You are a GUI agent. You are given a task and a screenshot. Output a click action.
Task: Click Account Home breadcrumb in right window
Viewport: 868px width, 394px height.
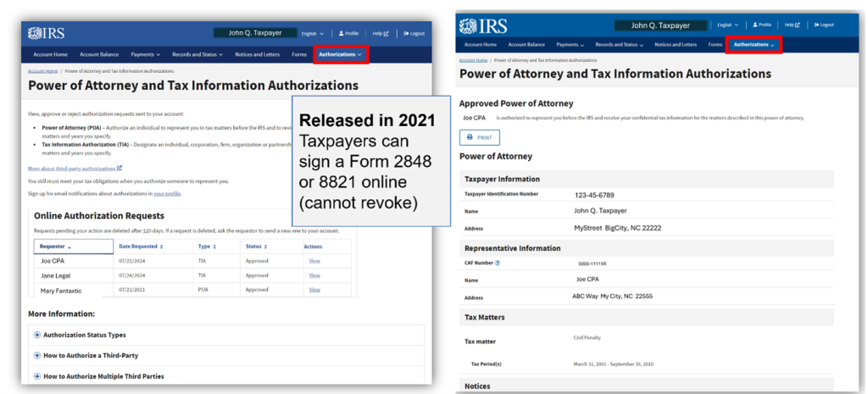point(473,60)
